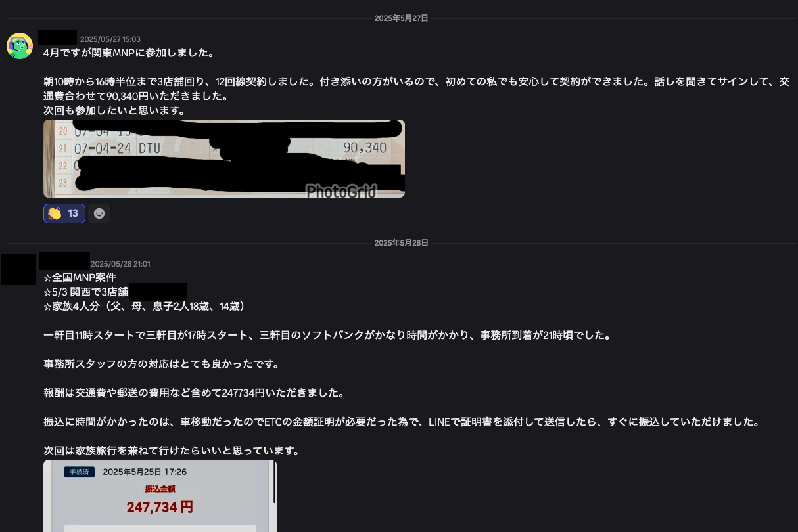The height and width of the screenshot is (532, 798).
Task: Click the 2025/05/28 21:01 timestamp
Action: [120, 264]
